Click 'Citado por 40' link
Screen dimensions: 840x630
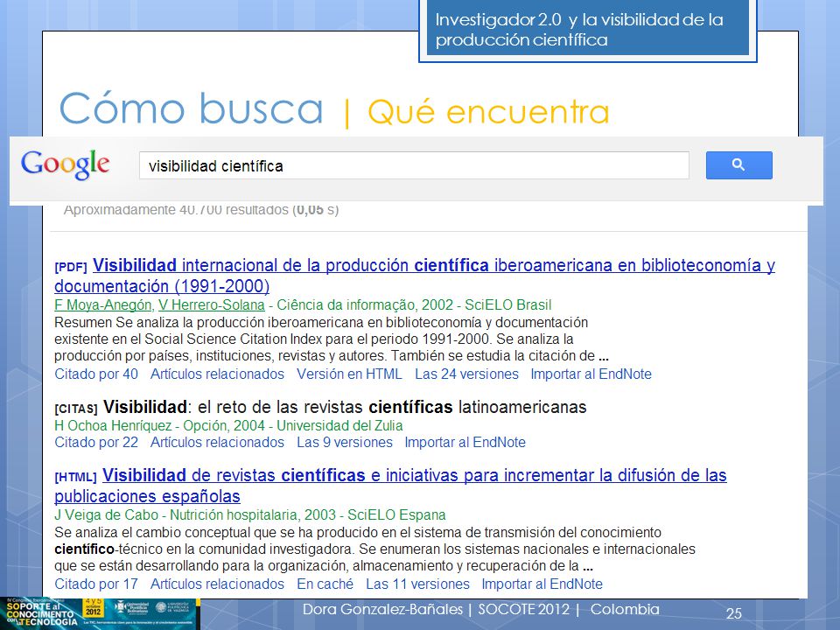click(x=96, y=374)
